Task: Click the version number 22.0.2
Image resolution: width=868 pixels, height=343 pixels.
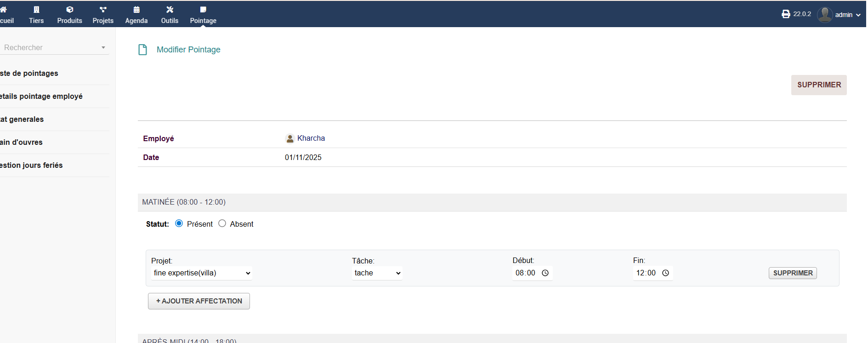Action: (802, 14)
